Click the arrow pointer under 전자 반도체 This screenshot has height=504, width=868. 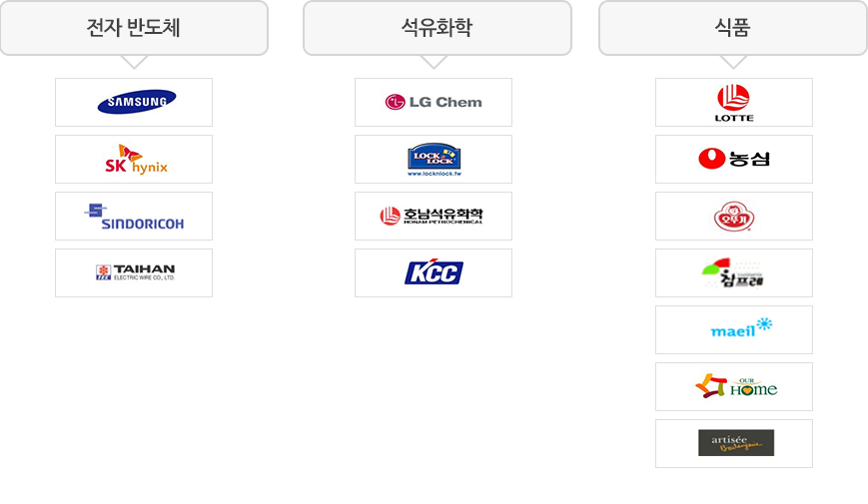pyautogui.click(x=134, y=62)
